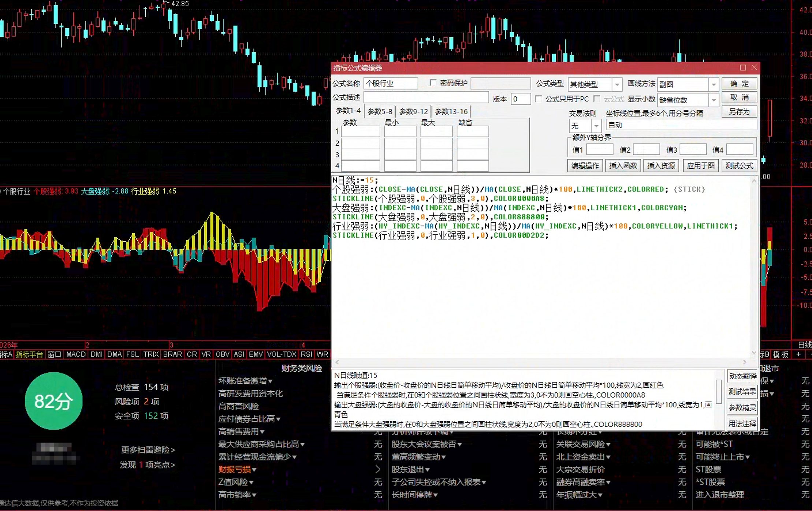
Task: Open the arrow next to 财报亏损
Action: [378, 469]
